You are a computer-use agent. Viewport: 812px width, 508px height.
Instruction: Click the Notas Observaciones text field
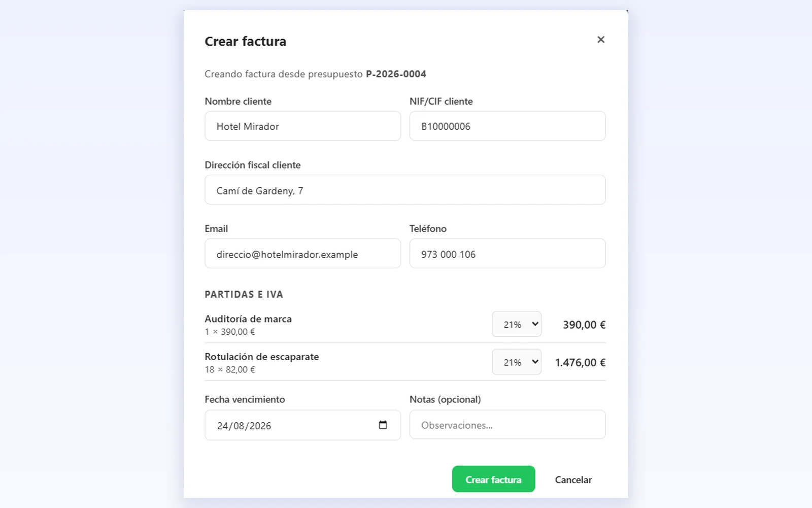point(507,425)
